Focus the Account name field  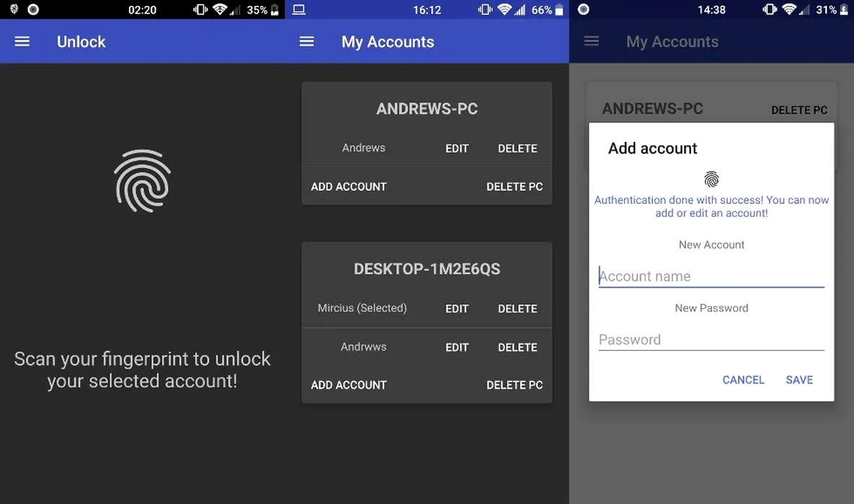click(x=711, y=276)
